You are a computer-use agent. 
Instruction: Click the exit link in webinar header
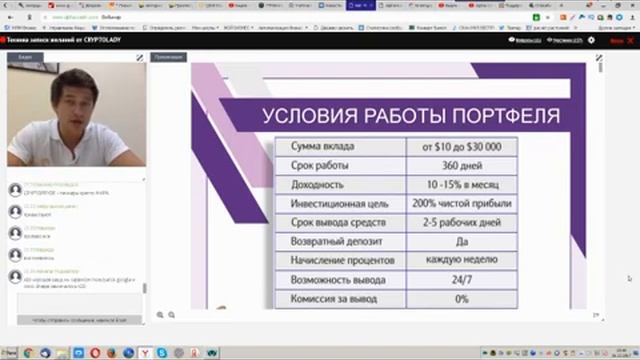(616, 41)
